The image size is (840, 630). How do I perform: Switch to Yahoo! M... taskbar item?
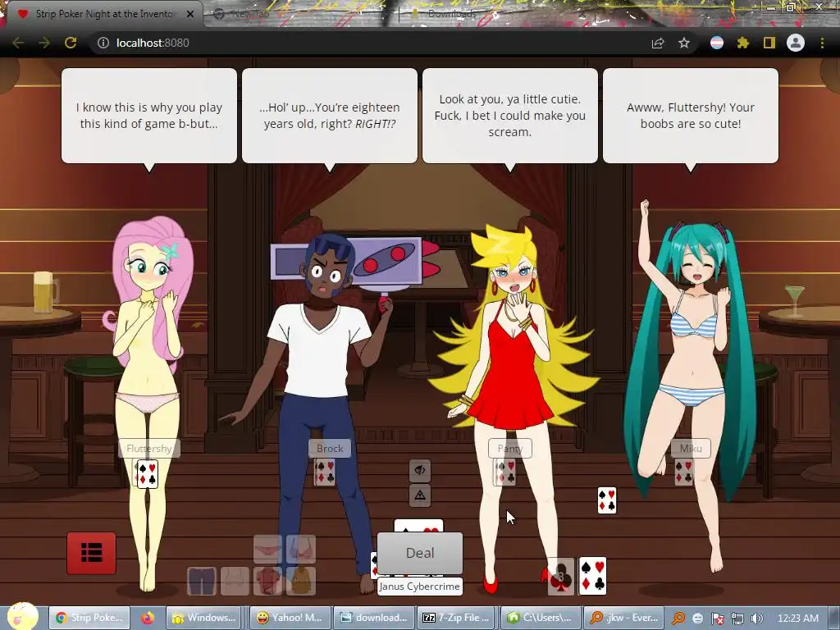pos(289,618)
